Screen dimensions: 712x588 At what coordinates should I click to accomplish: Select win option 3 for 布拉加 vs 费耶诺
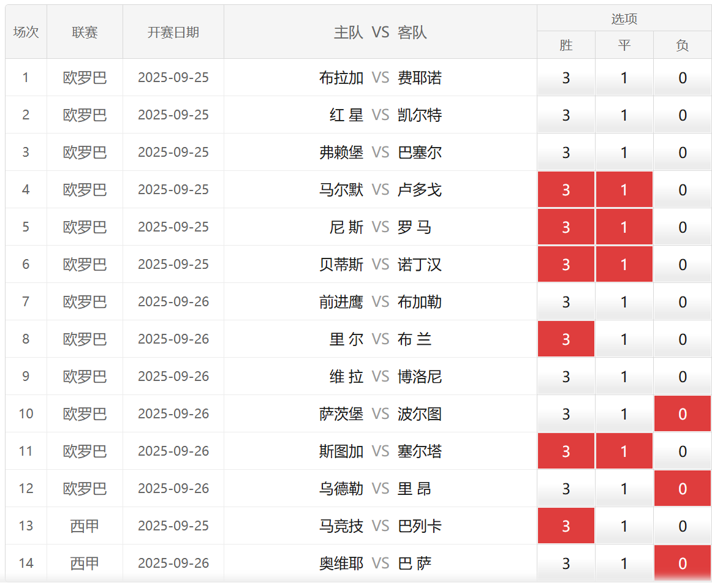tap(566, 78)
